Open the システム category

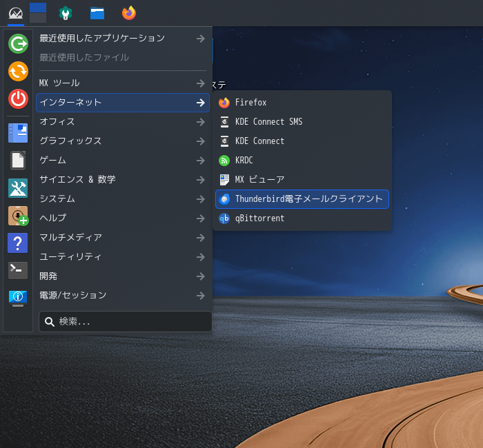click(123, 199)
